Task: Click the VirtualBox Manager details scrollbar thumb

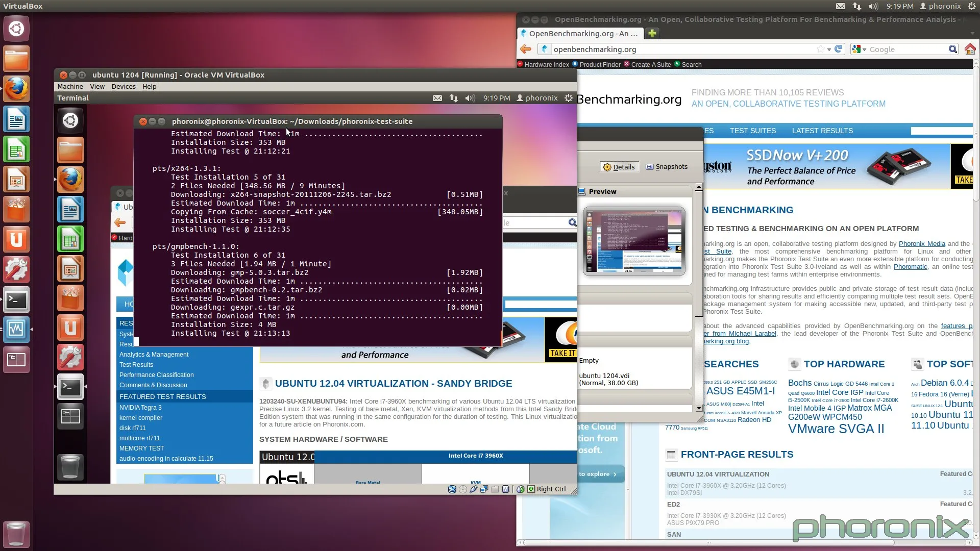Action: (x=699, y=254)
